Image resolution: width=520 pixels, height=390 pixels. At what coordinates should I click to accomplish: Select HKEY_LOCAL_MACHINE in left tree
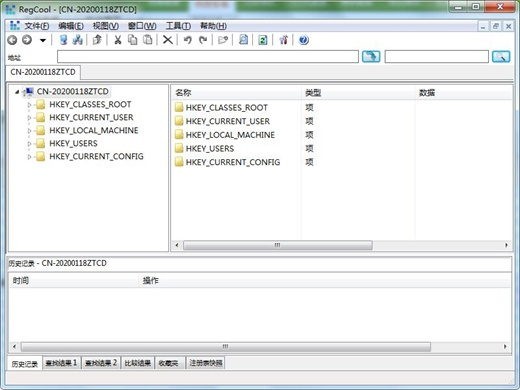(94, 130)
